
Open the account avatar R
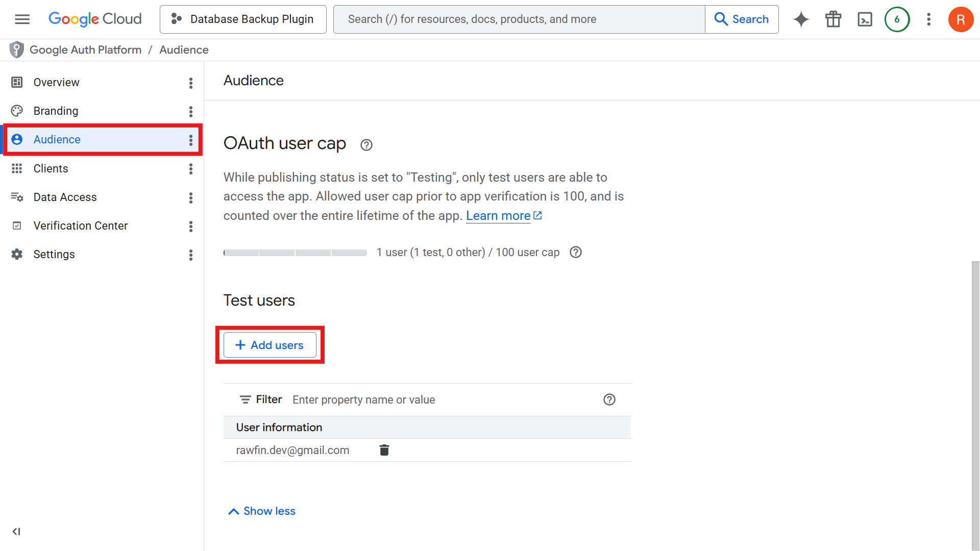coord(961,19)
